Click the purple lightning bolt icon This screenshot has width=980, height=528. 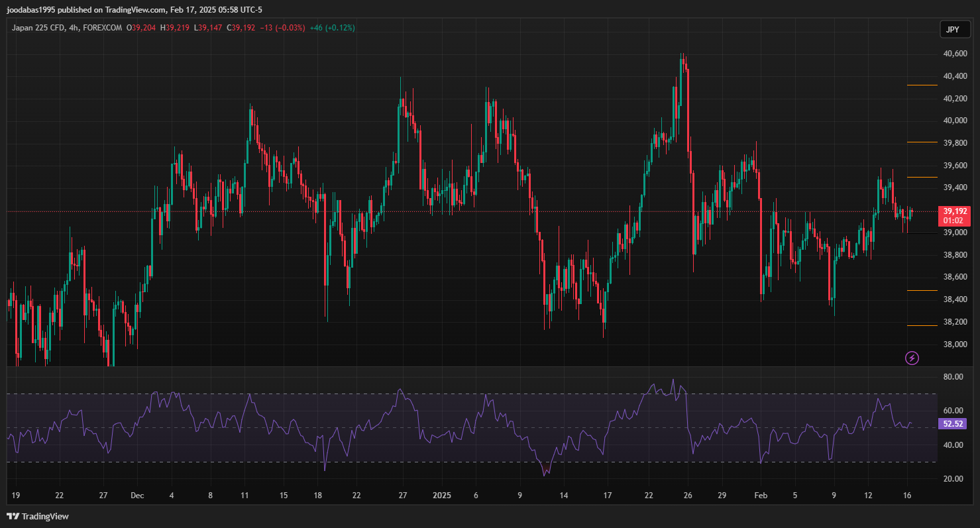tap(912, 358)
